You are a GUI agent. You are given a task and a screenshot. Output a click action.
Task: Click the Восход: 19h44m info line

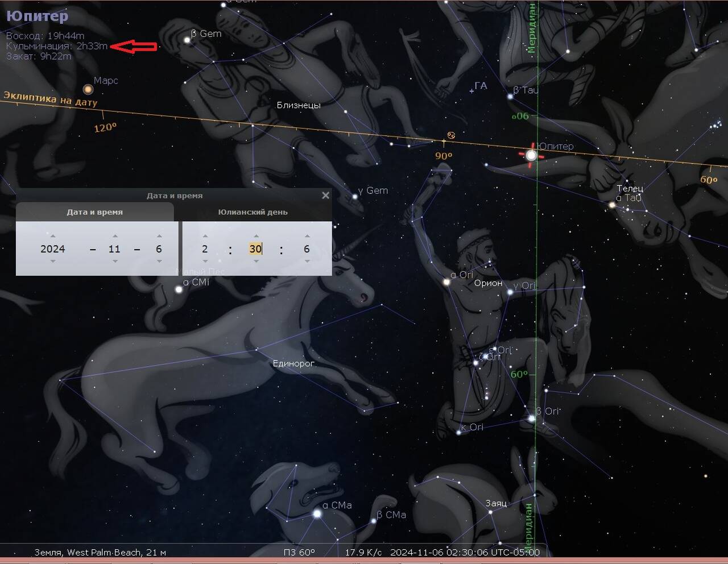pos(45,36)
